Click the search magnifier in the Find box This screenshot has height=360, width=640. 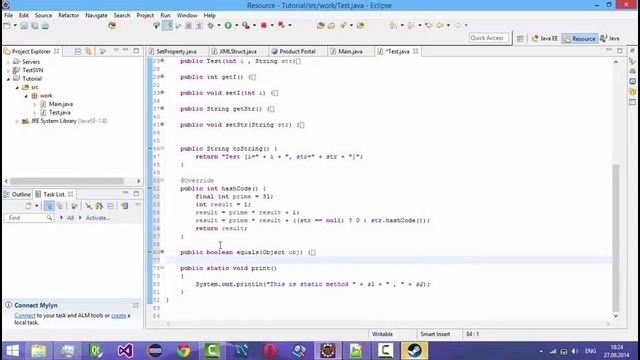coord(49,218)
